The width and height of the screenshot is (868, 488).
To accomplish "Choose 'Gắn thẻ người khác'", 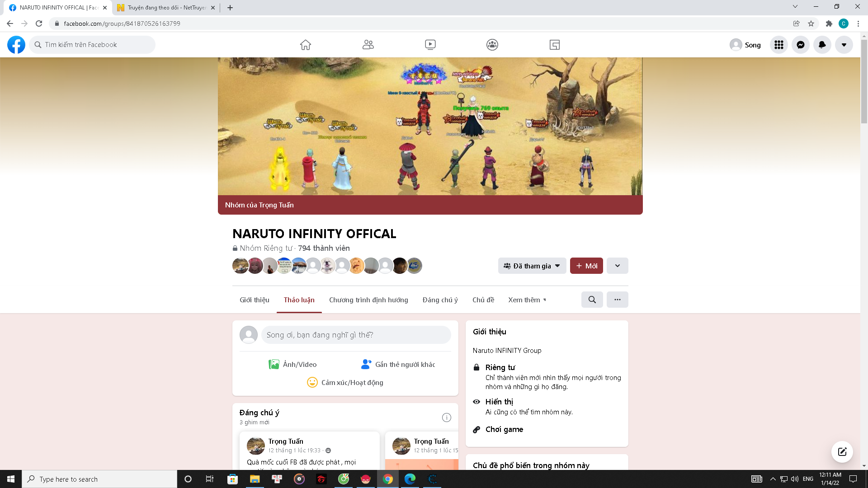I will (x=398, y=364).
